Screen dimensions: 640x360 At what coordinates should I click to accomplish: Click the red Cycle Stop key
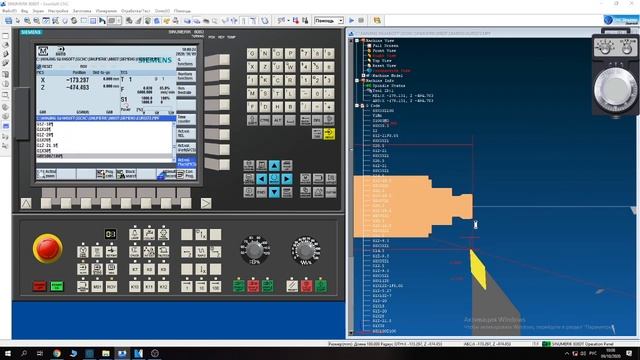pos(307,286)
